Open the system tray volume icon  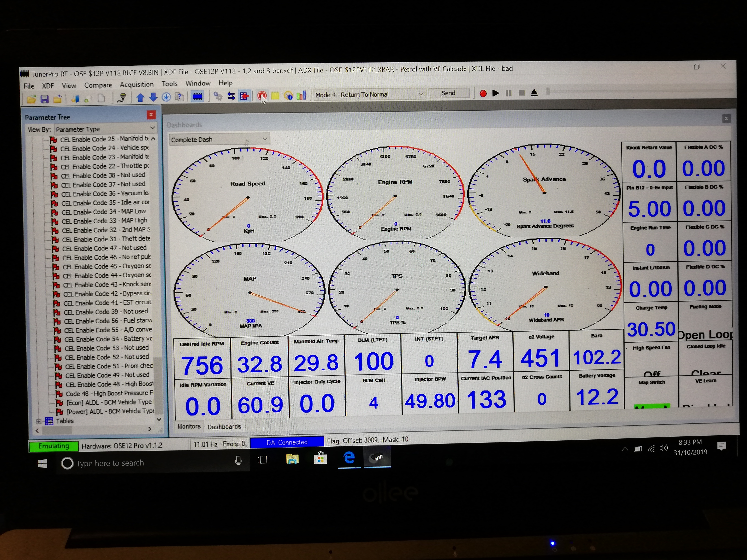pos(664,448)
